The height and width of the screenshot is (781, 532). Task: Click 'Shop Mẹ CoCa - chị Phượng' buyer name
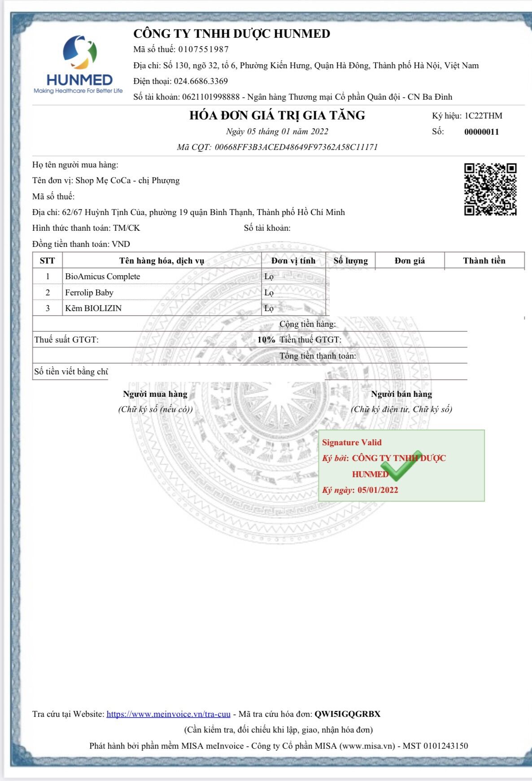pos(127,180)
